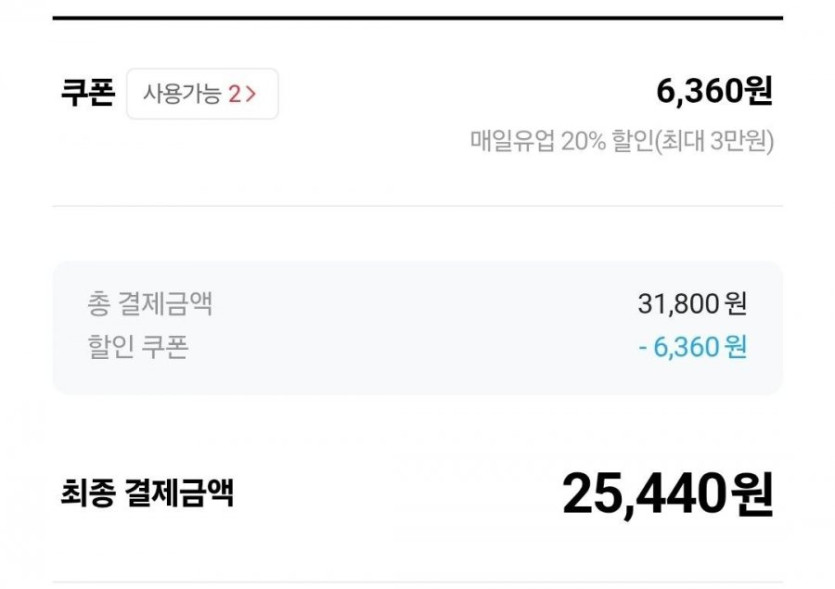This screenshot has height=589, width=835.
Task: Click the 20% text in the coupon description
Action: click(x=583, y=141)
